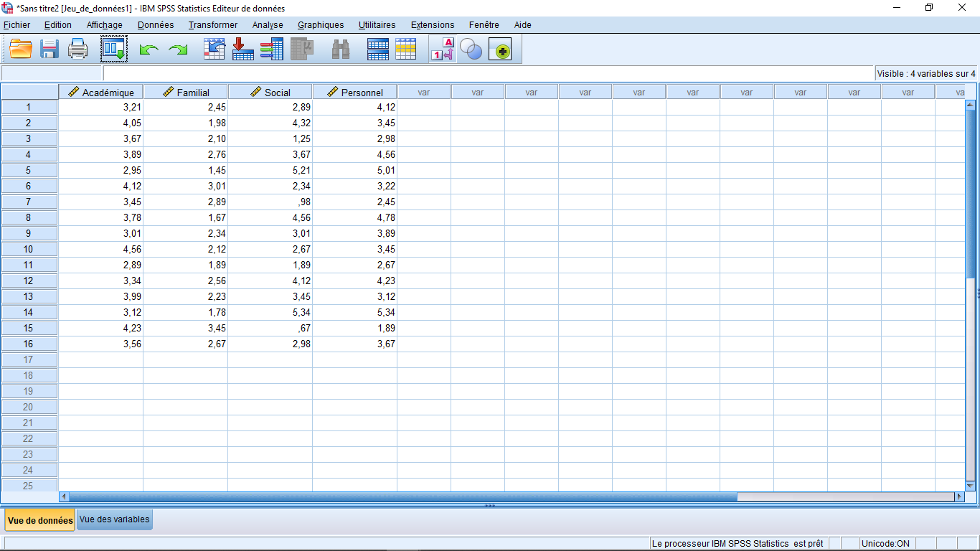
Task: Undo the last action with green arrow
Action: (149, 50)
